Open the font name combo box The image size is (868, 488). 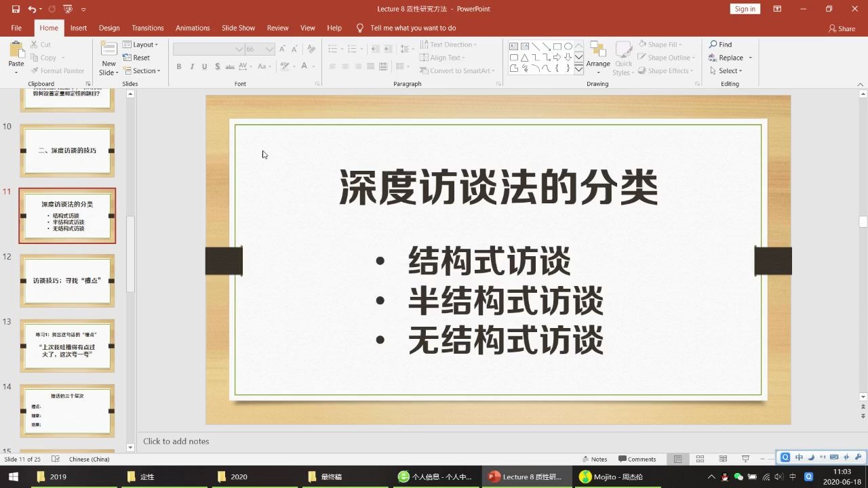pyautogui.click(x=208, y=49)
